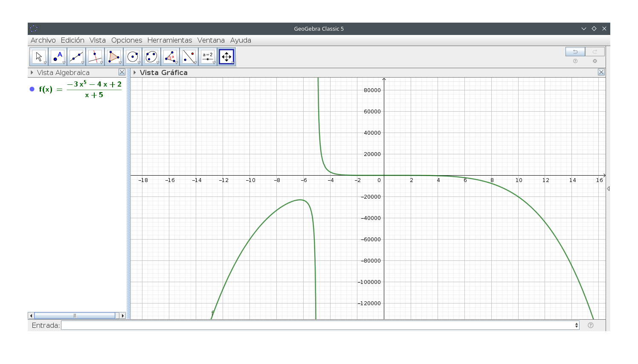Click the 80000 y-axis label

click(x=372, y=90)
